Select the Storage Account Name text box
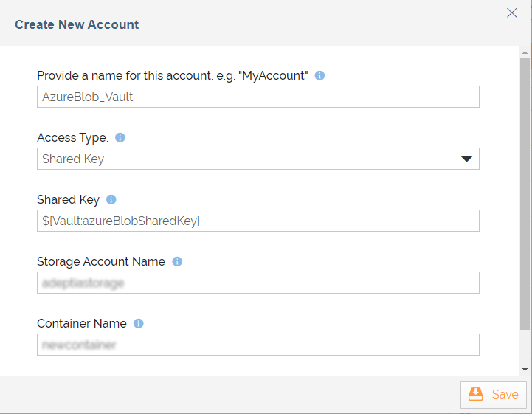This screenshot has height=414, width=532. pyautogui.click(x=258, y=283)
